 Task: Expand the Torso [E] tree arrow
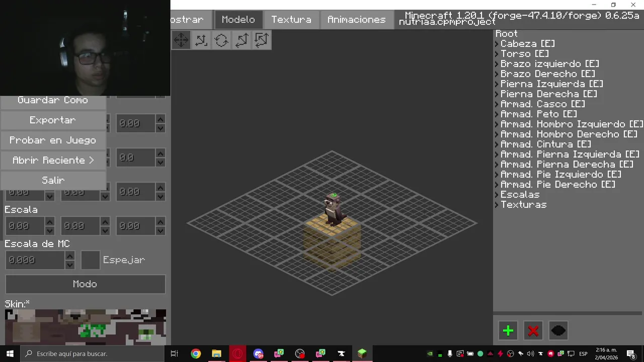(x=497, y=54)
